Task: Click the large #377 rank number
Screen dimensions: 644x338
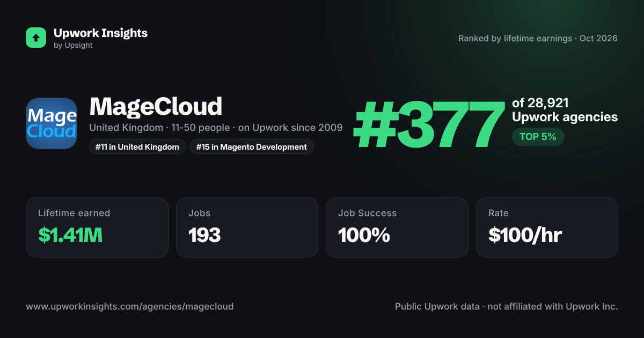Action: [x=429, y=124]
